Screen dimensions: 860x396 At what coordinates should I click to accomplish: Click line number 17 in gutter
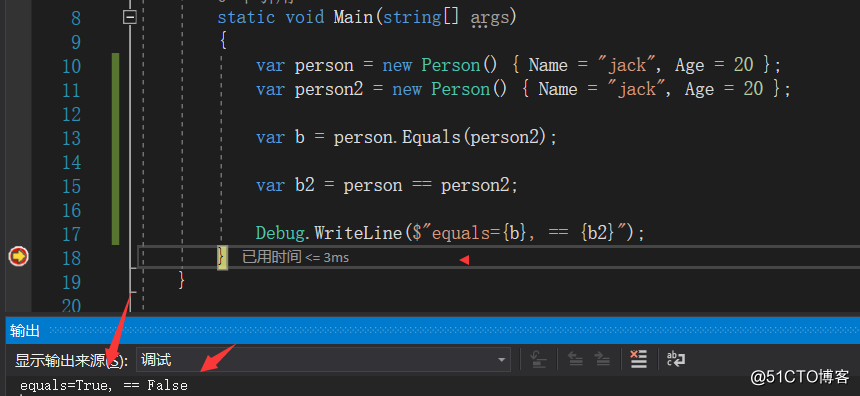pyautogui.click(x=71, y=235)
